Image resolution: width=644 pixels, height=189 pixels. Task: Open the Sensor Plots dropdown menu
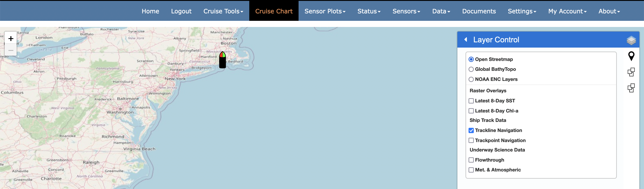pyautogui.click(x=325, y=11)
